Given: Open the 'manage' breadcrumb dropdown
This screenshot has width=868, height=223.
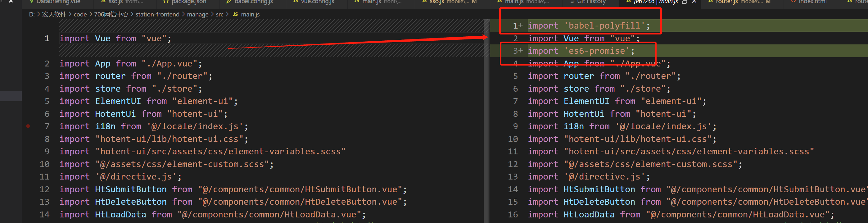Looking at the screenshot, I should point(197,15).
